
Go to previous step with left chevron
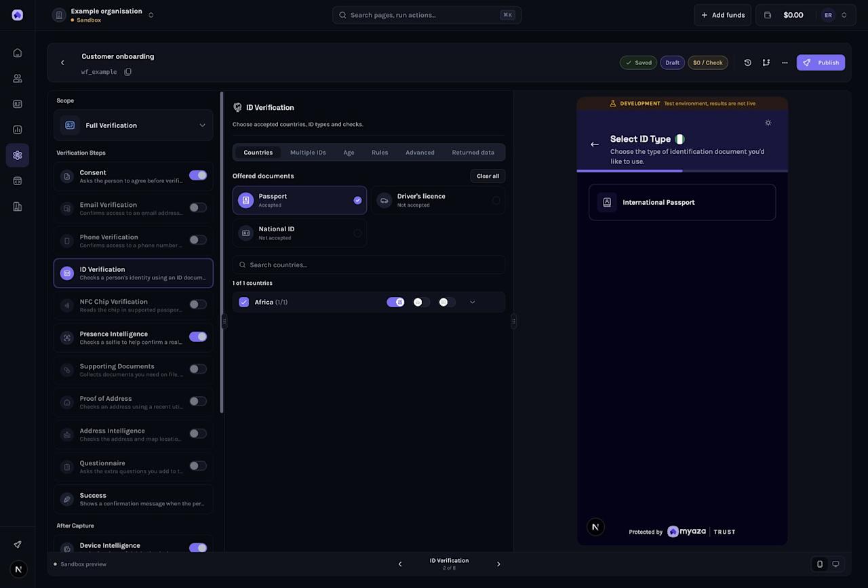coord(400,564)
